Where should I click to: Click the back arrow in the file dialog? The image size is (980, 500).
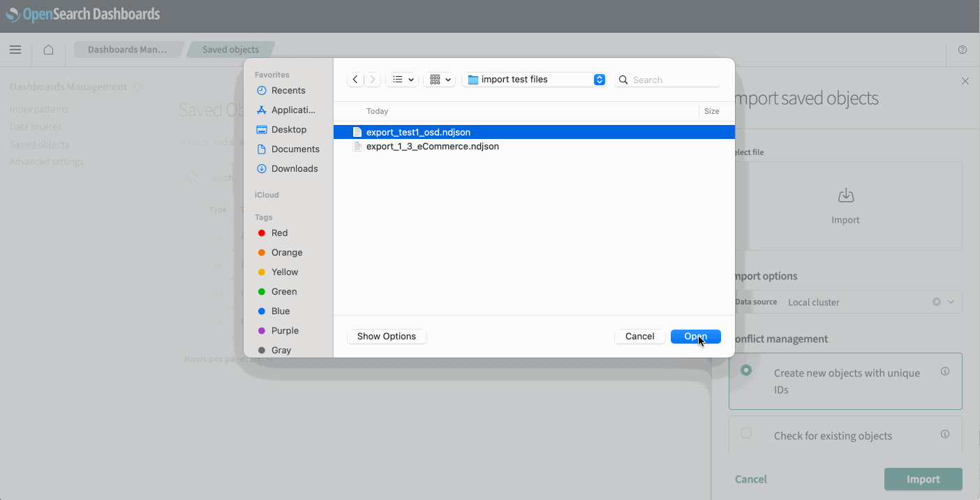355,79
